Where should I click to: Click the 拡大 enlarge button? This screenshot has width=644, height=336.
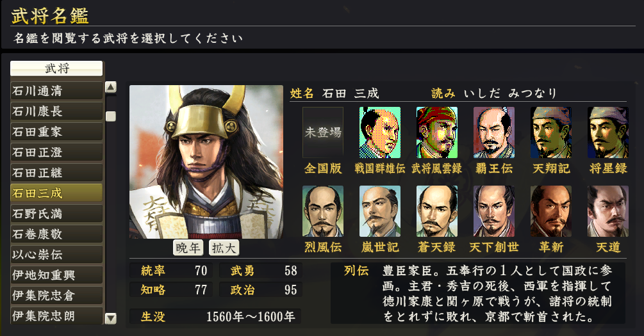pos(224,248)
